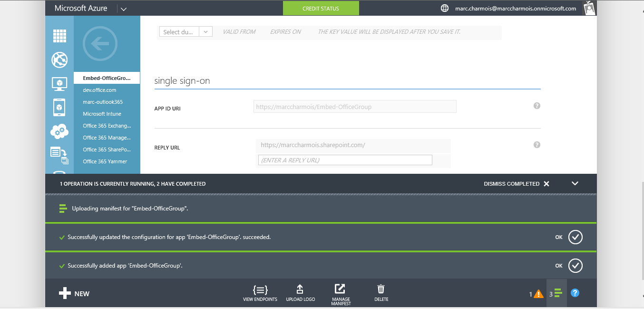Viewport: 644px width, 309px height.
Task: Open the Batch Services icon in sidebar
Action: 59,155
